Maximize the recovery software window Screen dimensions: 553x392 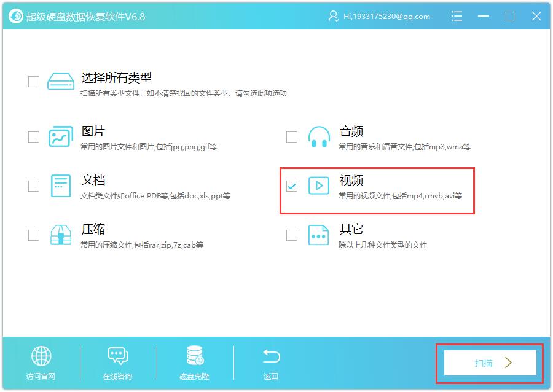[x=509, y=16]
